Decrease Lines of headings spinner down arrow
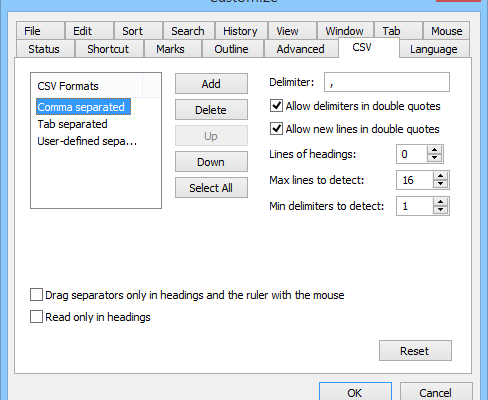The image size is (488, 400). [434, 158]
